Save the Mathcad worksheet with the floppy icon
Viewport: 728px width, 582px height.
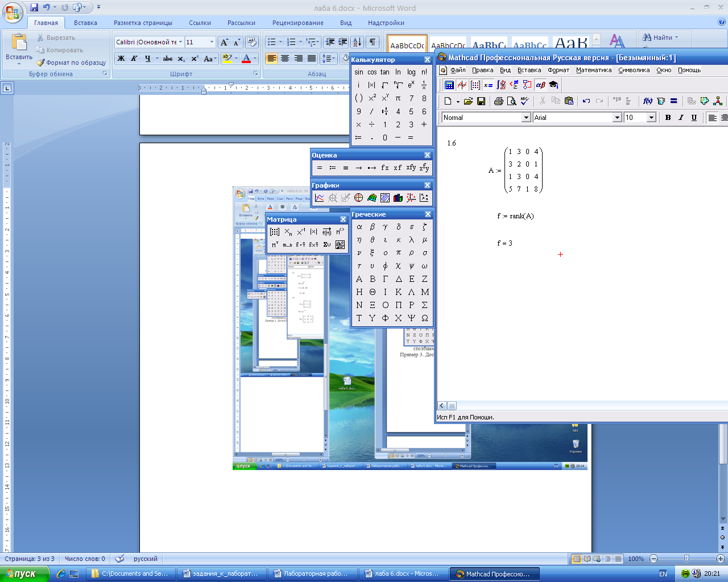point(481,101)
